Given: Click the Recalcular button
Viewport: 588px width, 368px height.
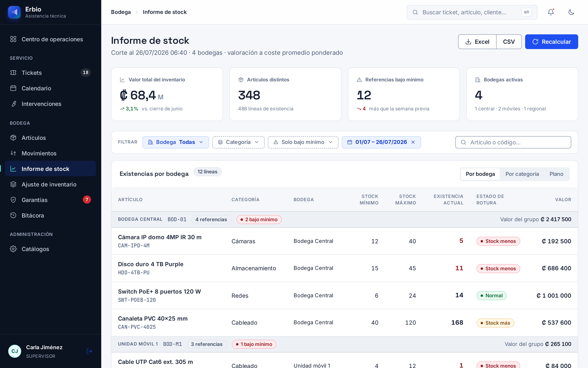Looking at the screenshot, I should (551, 42).
